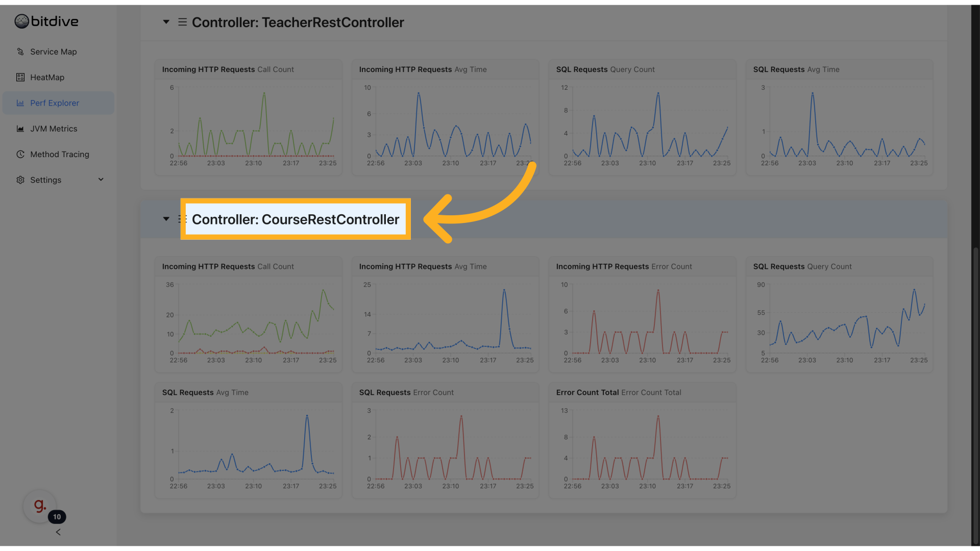Open Settings menu item
Image resolution: width=980 pixels, height=551 pixels.
(58, 180)
